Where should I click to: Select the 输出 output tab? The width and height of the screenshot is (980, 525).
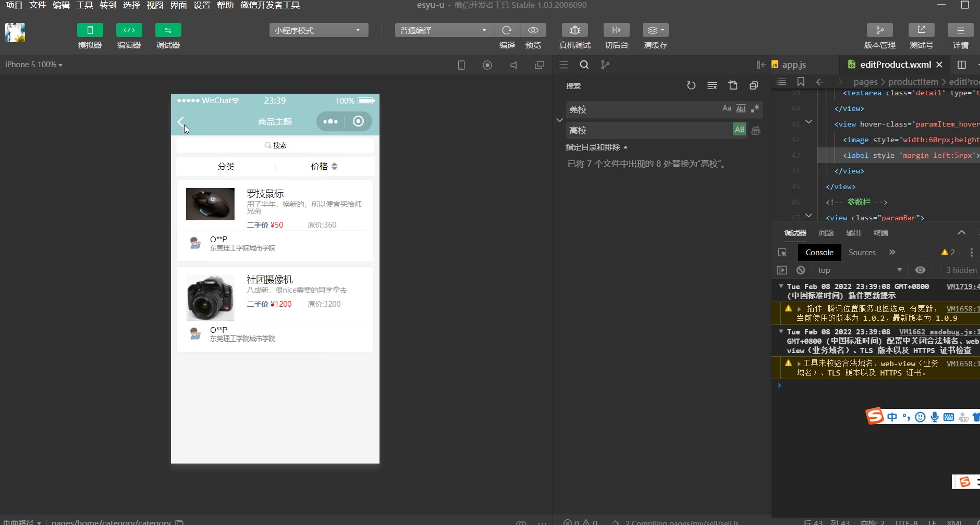point(853,233)
